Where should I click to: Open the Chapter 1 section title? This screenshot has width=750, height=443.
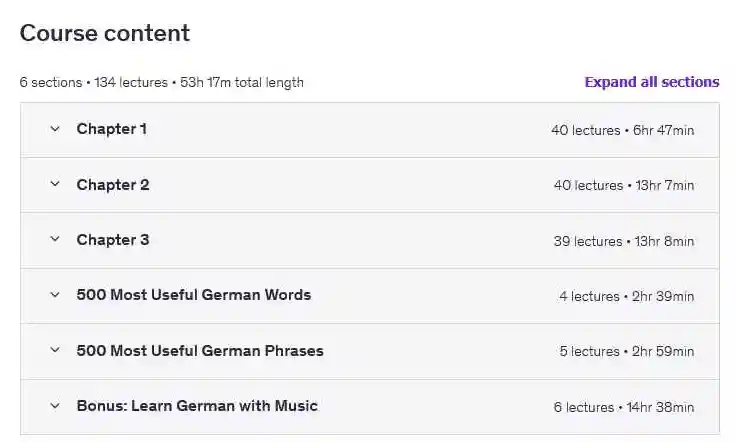(111, 129)
